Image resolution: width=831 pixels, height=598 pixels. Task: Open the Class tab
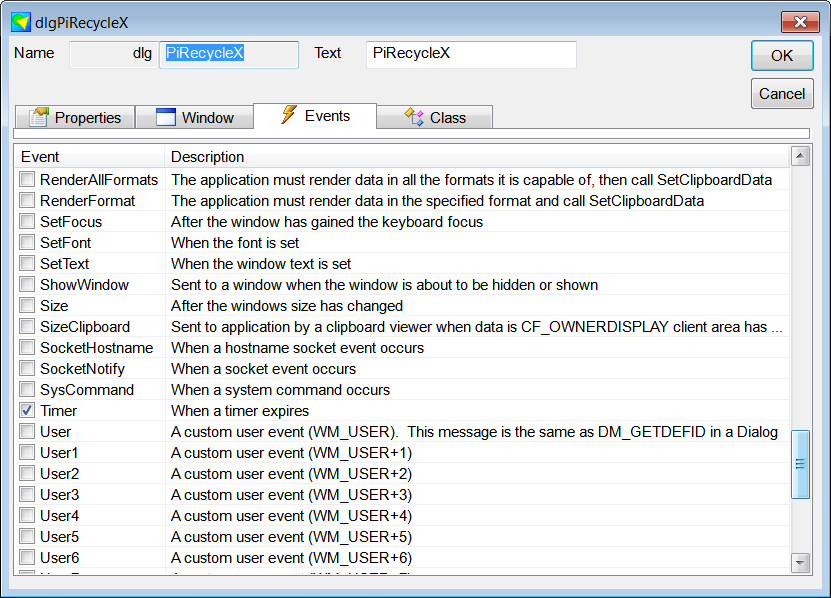(435, 117)
